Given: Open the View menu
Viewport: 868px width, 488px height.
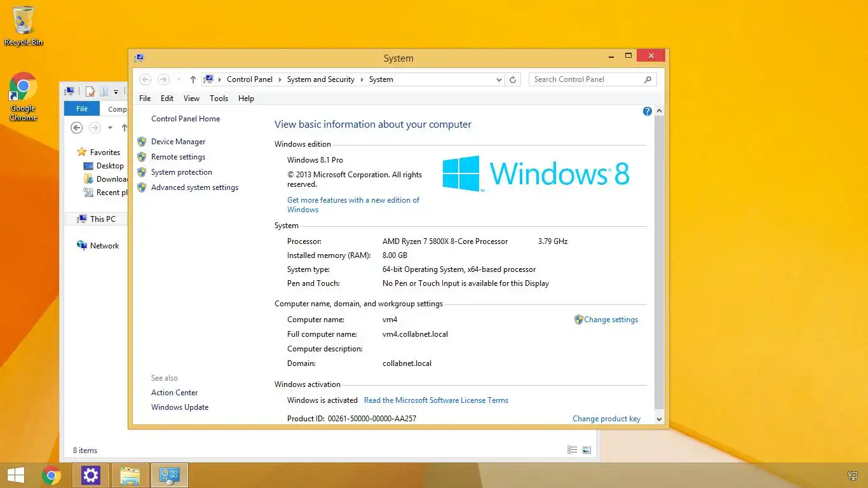Looking at the screenshot, I should pos(191,98).
